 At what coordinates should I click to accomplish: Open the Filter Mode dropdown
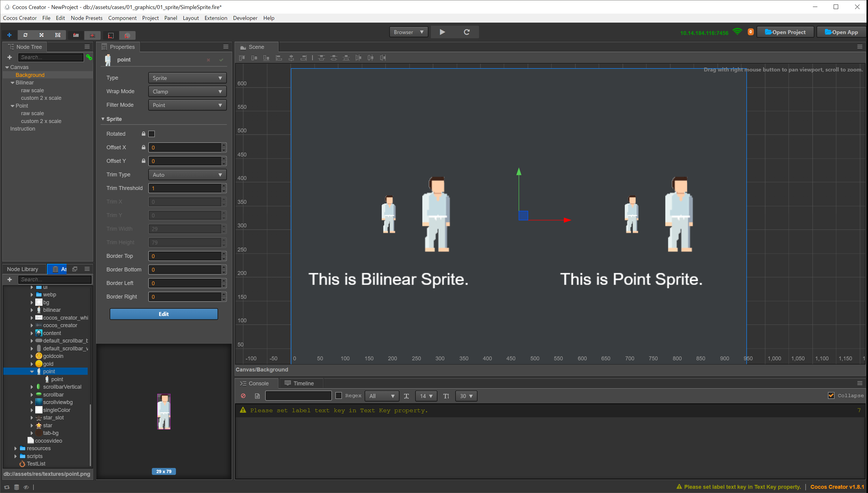pyautogui.click(x=187, y=105)
